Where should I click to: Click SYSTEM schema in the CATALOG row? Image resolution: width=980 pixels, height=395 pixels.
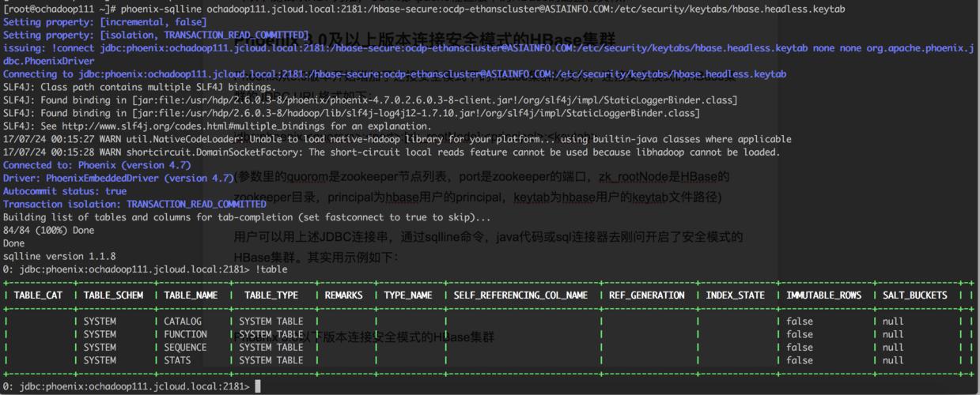pyautogui.click(x=100, y=322)
